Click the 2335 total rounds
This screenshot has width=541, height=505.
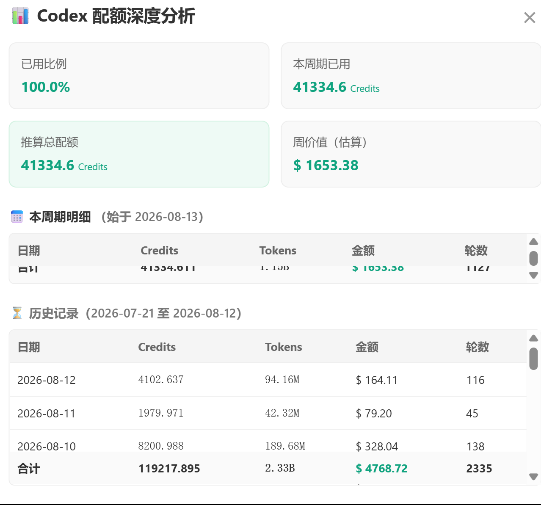479,468
